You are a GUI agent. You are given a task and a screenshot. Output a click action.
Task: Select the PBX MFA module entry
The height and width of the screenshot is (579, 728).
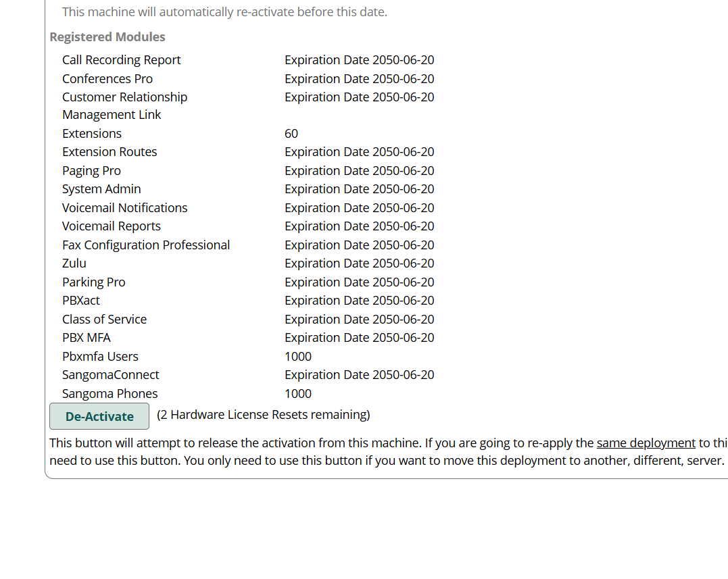[87, 338]
